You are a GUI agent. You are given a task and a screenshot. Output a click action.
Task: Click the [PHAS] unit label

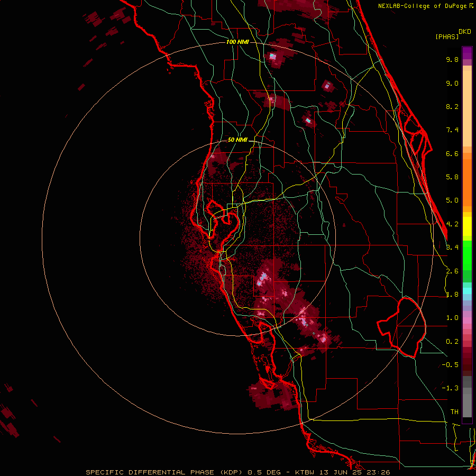pos(447,37)
